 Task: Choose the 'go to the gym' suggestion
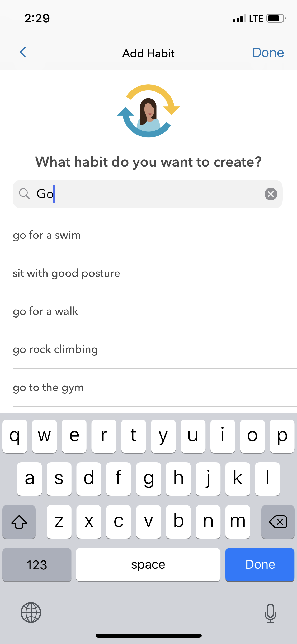click(155, 387)
